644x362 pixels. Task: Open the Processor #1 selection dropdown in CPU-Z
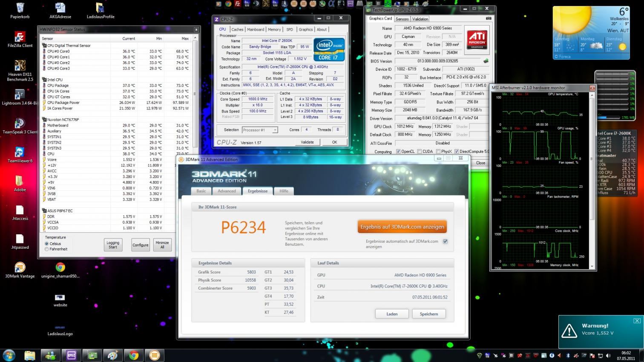point(260,130)
